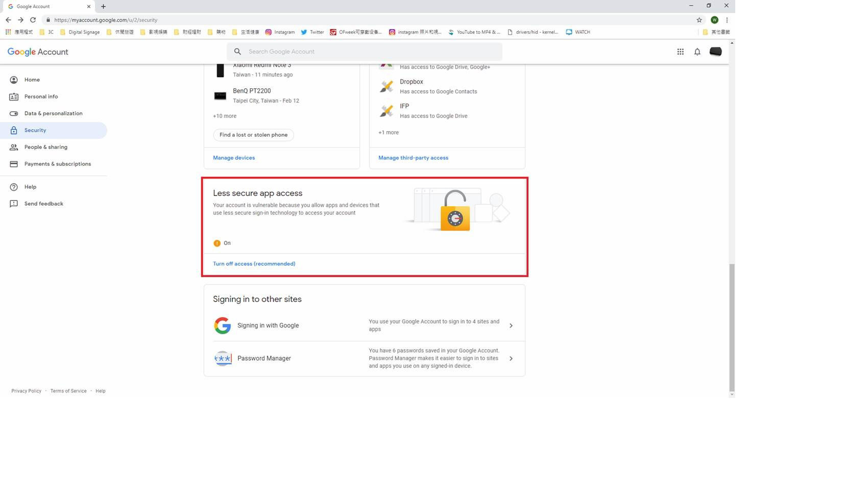Open a new browser tab
Image resolution: width=868 pixels, height=501 pixels.
click(103, 7)
